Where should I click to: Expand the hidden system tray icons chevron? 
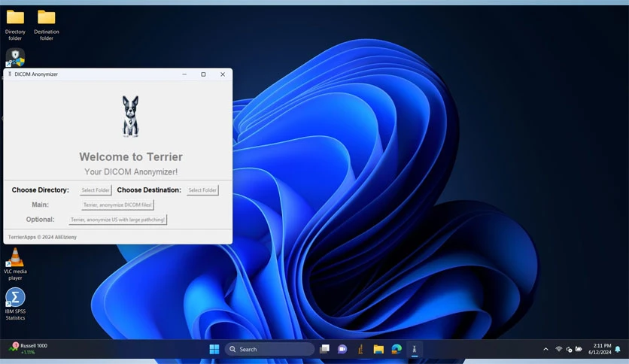[x=545, y=349]
